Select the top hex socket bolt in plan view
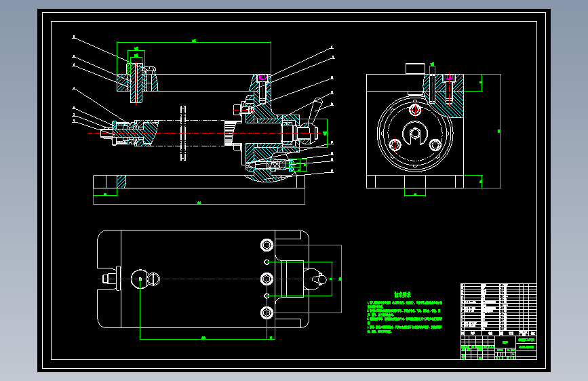 267,245
